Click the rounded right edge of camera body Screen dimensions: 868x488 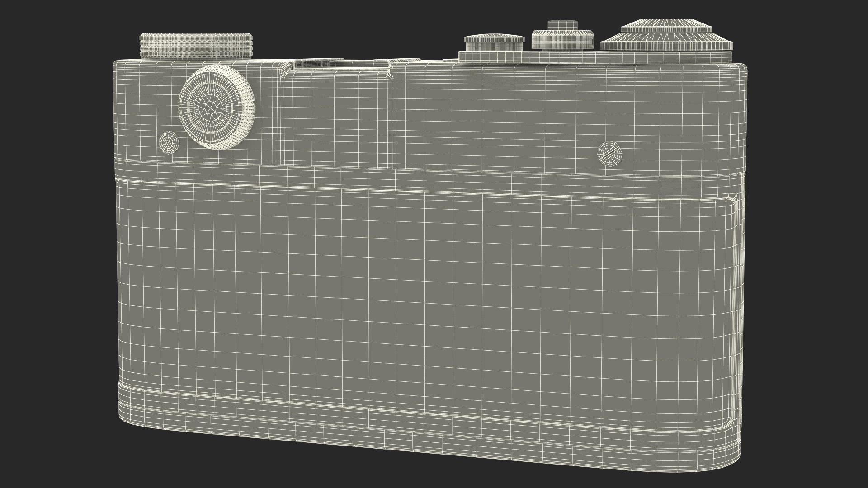pos(739,271)
